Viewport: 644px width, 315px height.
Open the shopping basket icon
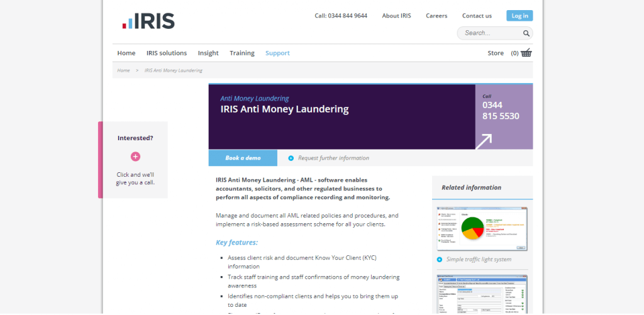pos(526,53)
